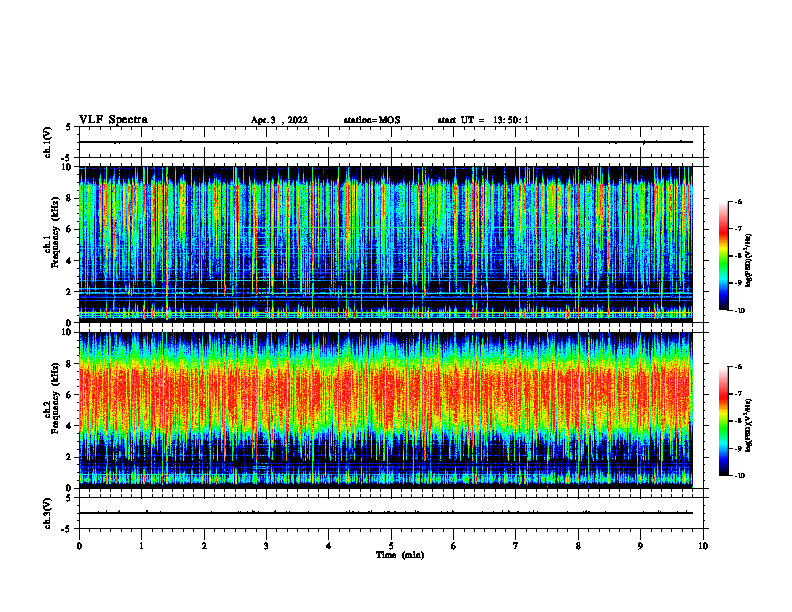Click the 'start UT = 13:50: 1' text
The image size is (792, 612).
click(483, 120)
